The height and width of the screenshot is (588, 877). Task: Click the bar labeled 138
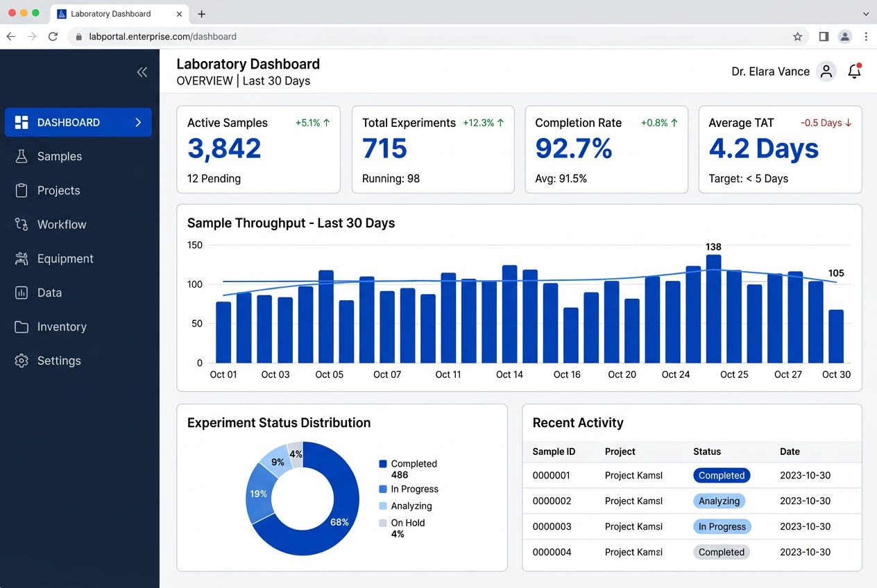point(713,309)
